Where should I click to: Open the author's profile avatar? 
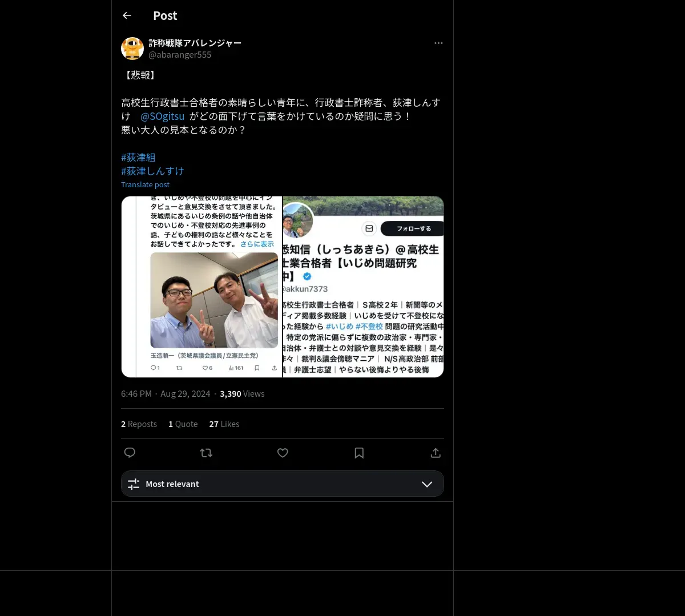132,49
